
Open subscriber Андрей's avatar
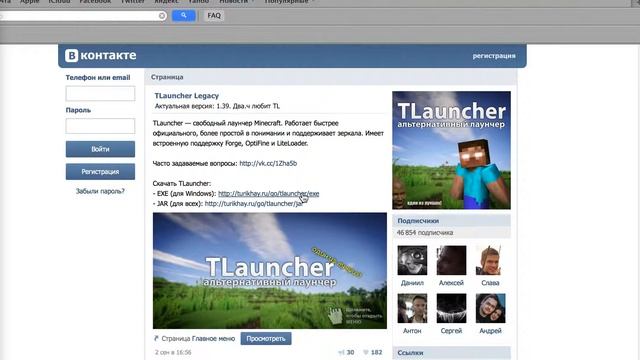[x=490, y=308]
